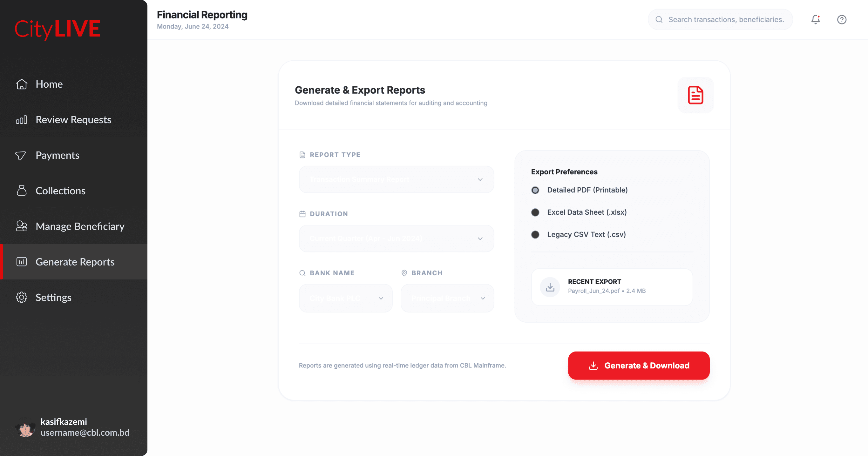The image size is (868, 456).
Task: Go to Review Requests in sidebar
Action: tap(73, 120)
